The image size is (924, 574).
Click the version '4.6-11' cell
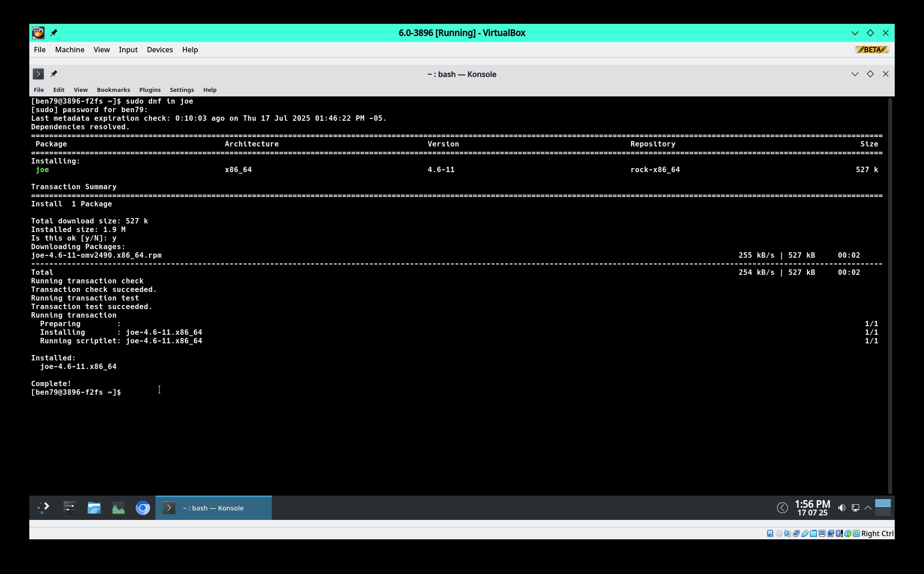pos(441,169)
